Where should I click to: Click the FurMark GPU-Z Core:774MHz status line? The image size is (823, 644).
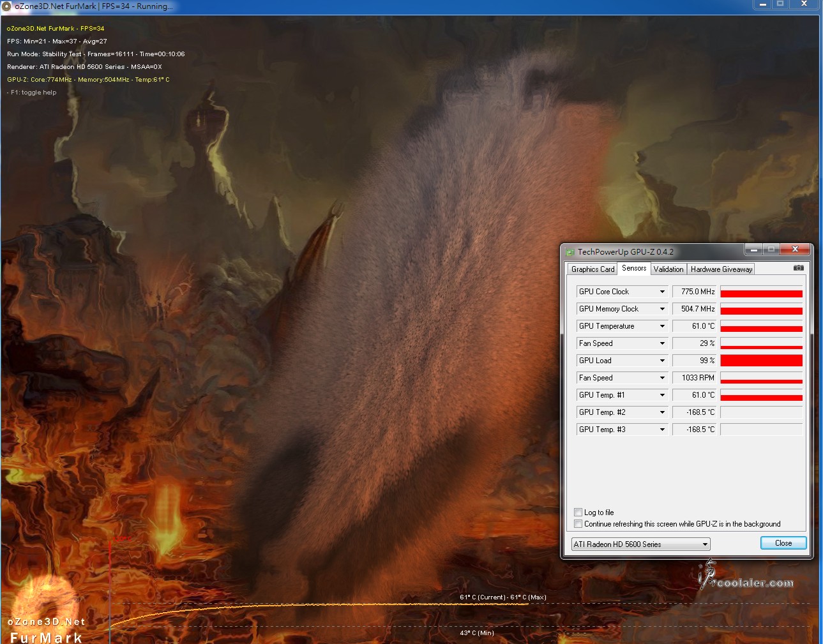88,80
